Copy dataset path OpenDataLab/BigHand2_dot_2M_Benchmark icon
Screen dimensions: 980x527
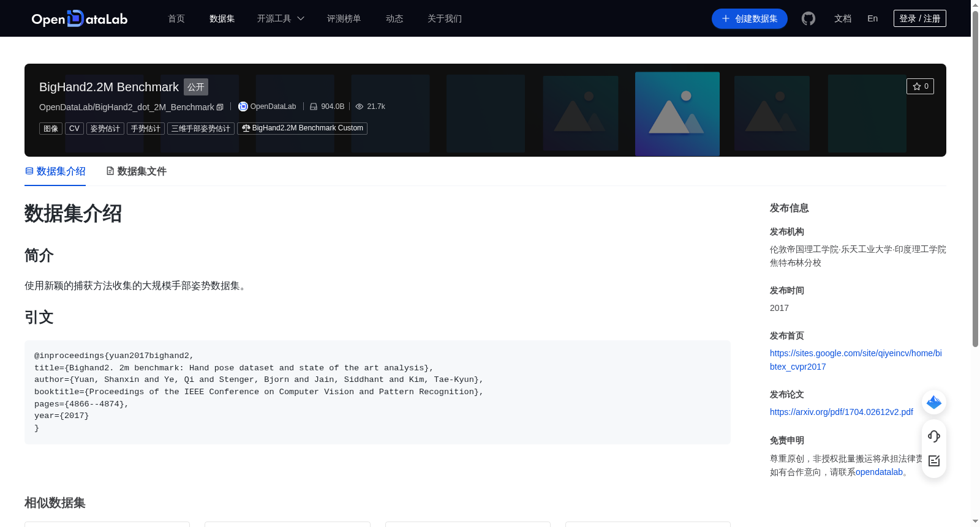tap(220, 107)
